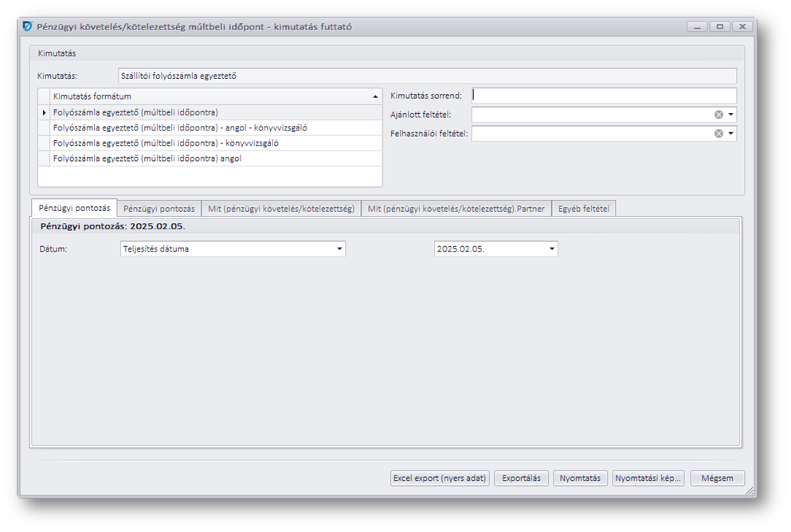Click the sort arrow in Kimutatás formátum header
This screenshot has width=791, height=532.
tap(375, 96)
